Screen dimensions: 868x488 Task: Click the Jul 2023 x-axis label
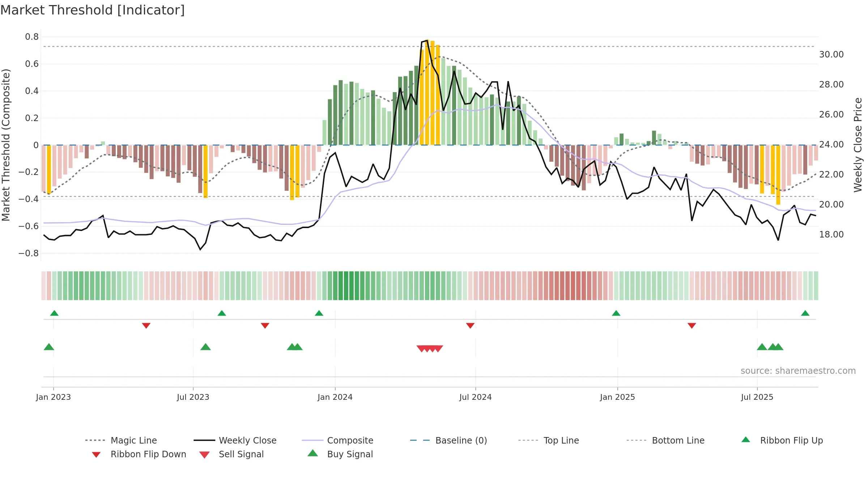[x=193, y=397]
